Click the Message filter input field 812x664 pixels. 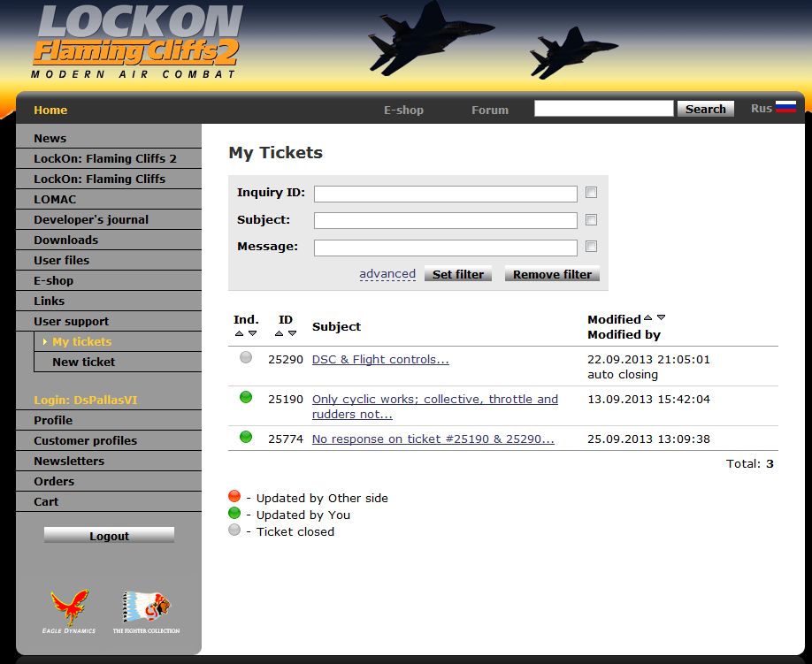click(x=445, y=248)
